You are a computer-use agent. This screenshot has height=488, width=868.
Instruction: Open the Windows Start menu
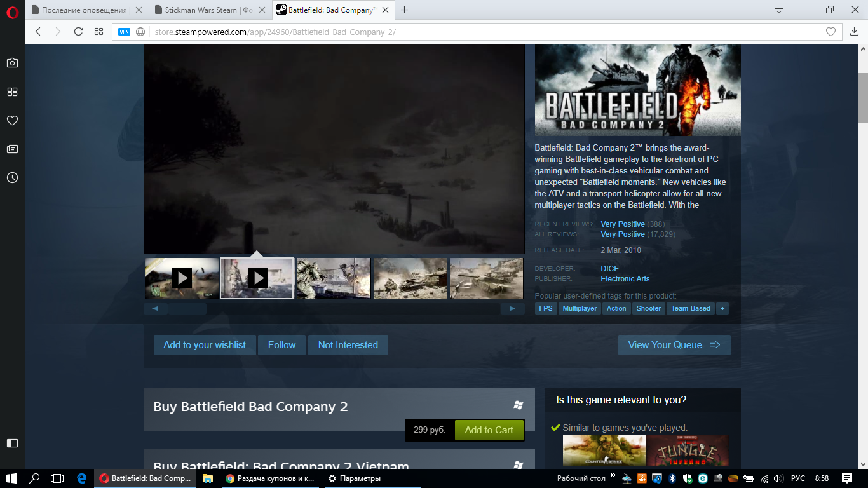point(12,478)
